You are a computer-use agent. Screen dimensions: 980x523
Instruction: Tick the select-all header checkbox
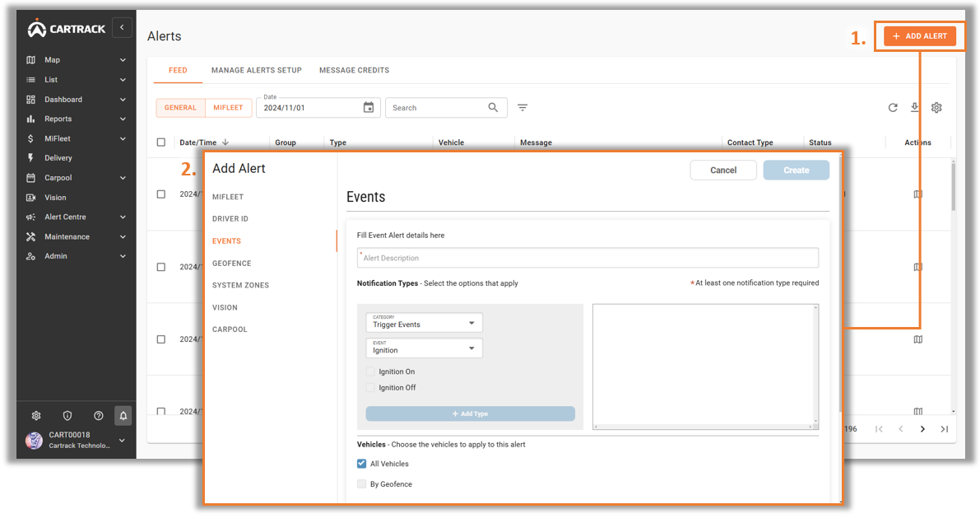point(161,142)
